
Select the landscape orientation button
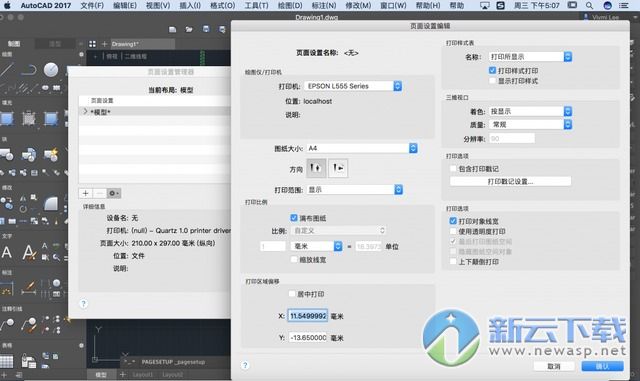338,168
